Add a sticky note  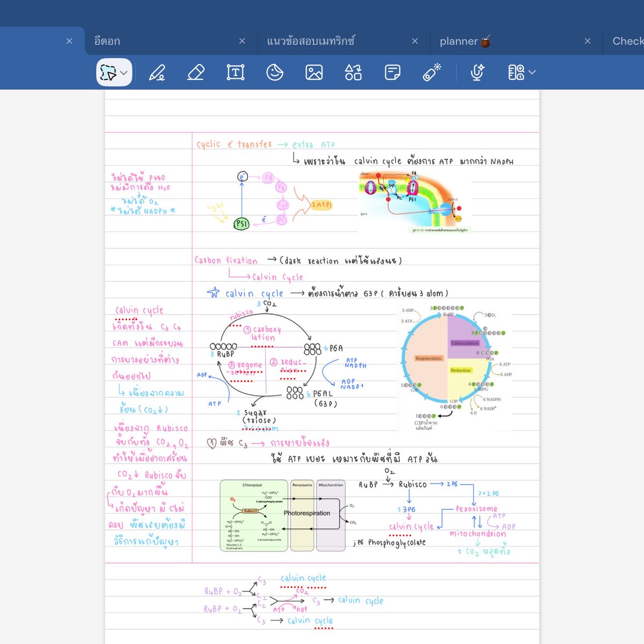[393, 72]
